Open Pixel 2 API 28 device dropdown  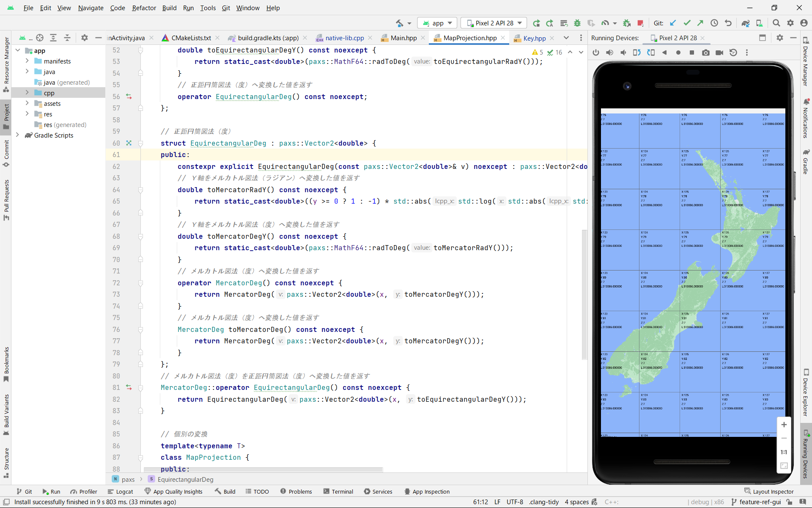coord(494,23)
